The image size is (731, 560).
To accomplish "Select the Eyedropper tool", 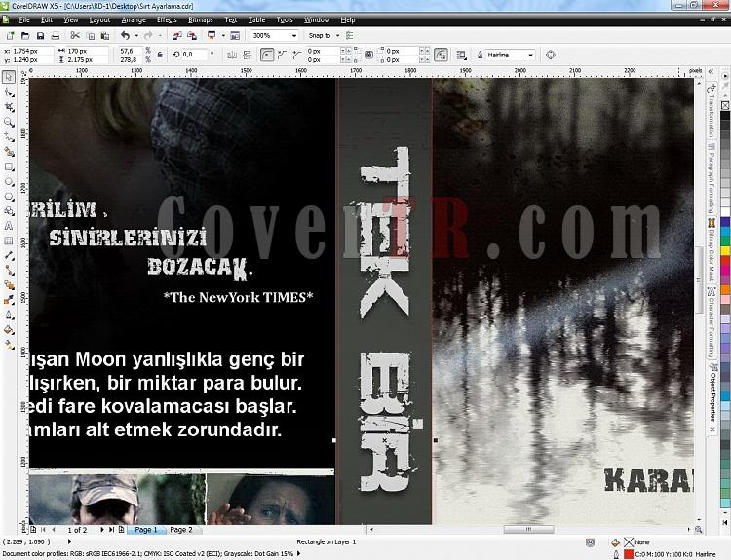I will [x=9, y=300].
